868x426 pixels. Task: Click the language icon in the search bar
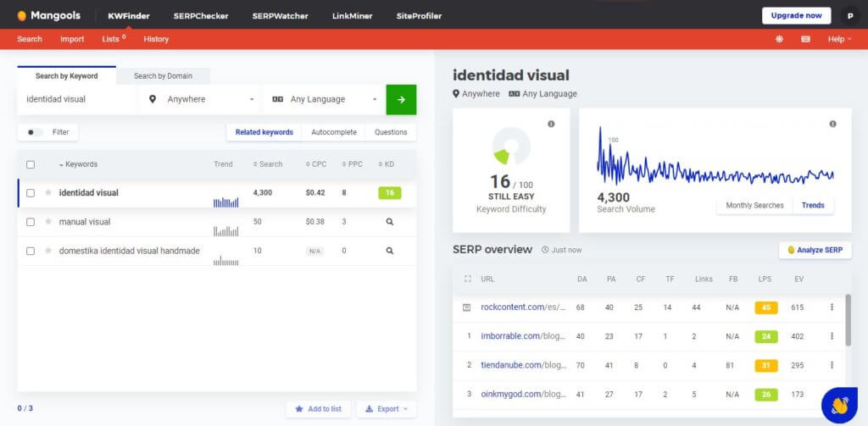(277, 100)
